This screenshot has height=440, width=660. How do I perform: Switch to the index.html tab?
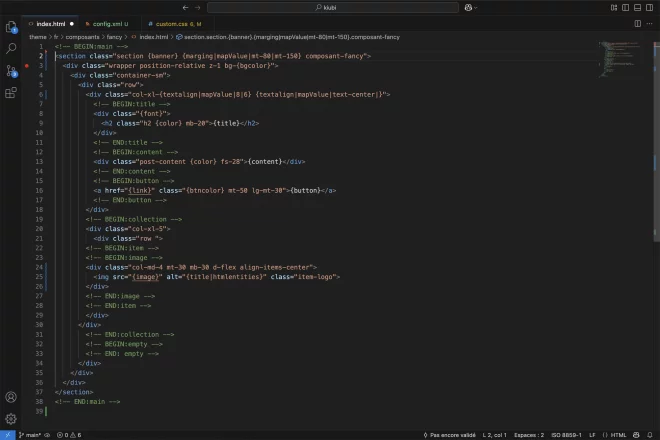point(51,24)
